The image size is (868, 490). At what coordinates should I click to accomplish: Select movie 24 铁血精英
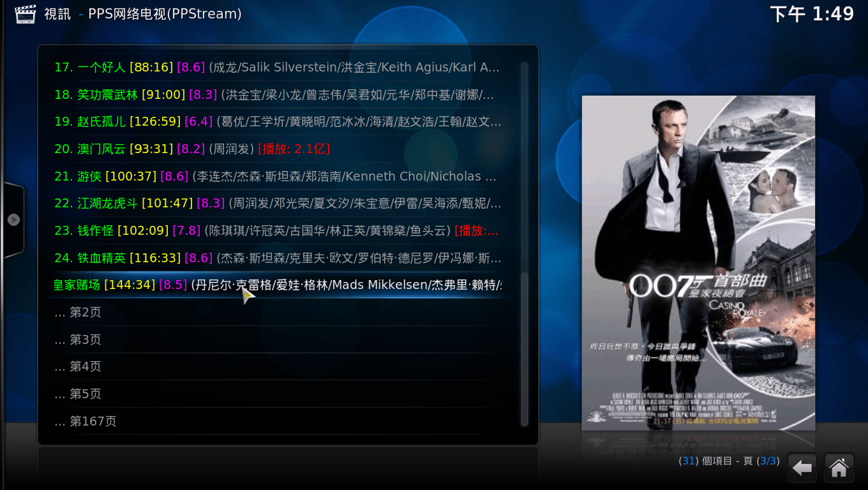point(277,258)
